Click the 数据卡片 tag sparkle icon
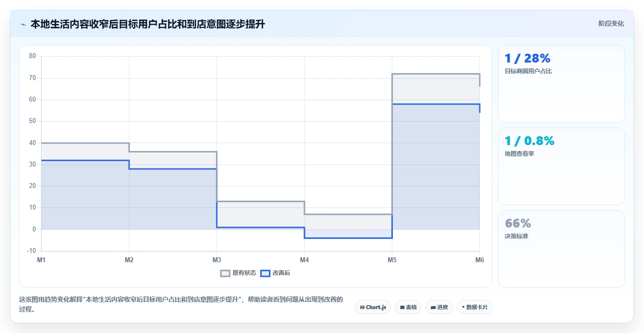The height and width of the screenshot is (333, 644). pyautogui.click(x=463, y=307)
